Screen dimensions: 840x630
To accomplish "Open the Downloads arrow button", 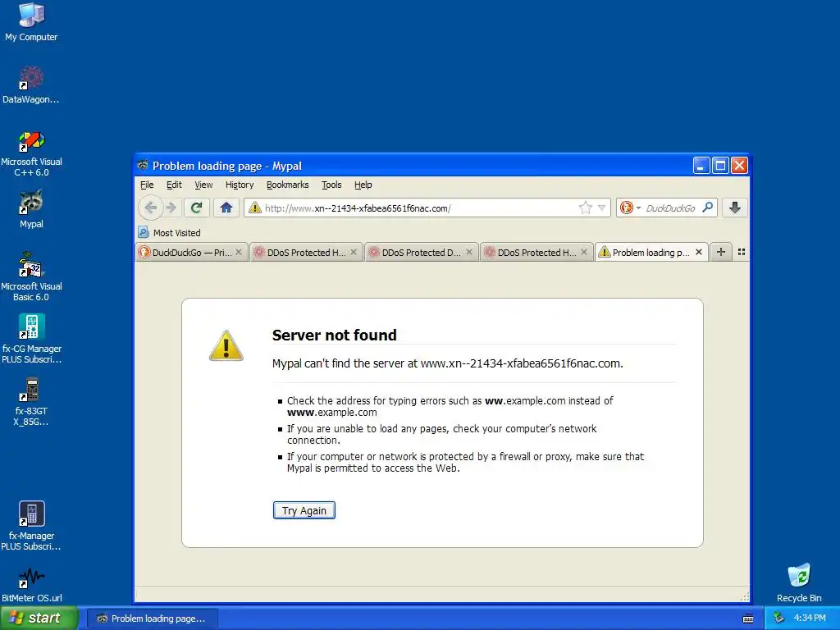I will pos(735,208).
